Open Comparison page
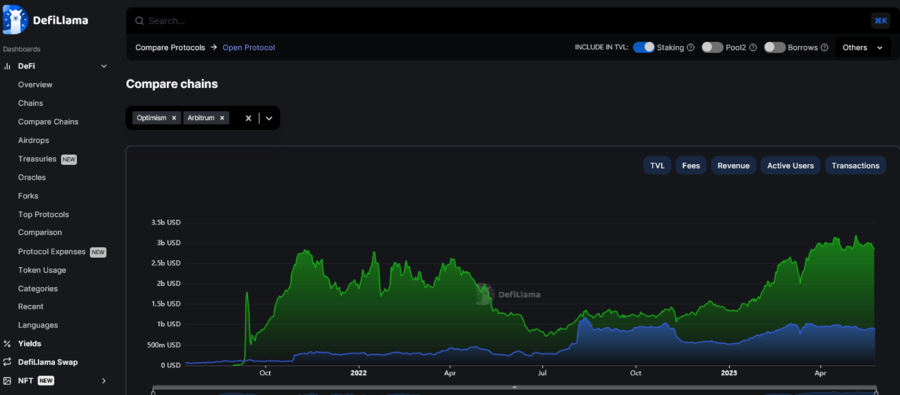 click(x=40, y=233)
